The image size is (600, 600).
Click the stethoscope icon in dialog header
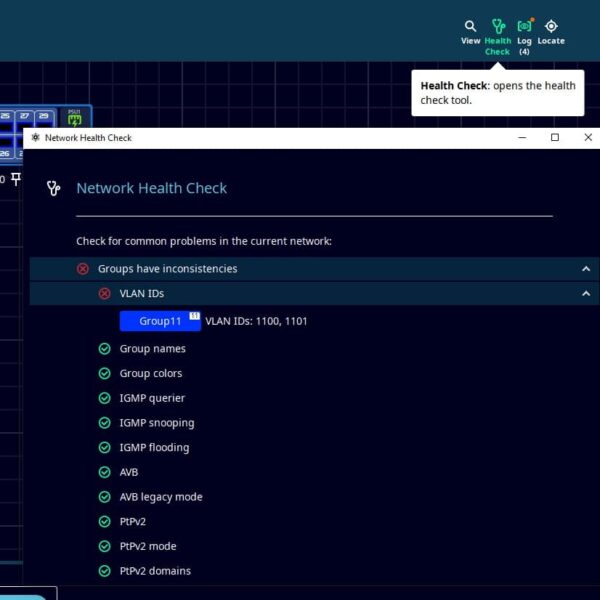tap(54, 188)
